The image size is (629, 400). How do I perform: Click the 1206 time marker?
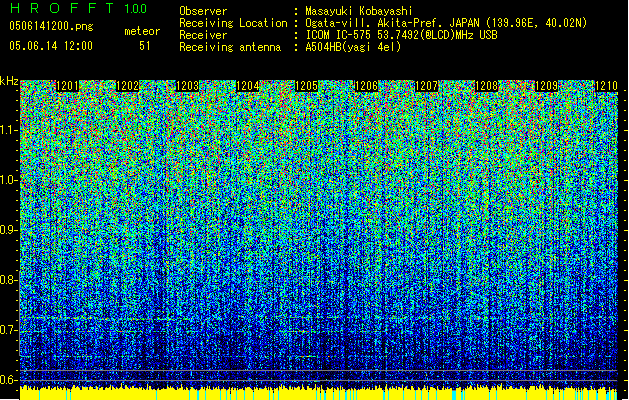(367, 86)
